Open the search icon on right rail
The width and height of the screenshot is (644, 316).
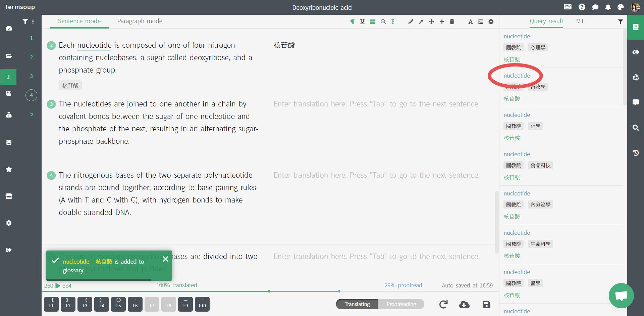tap(636, 128)
